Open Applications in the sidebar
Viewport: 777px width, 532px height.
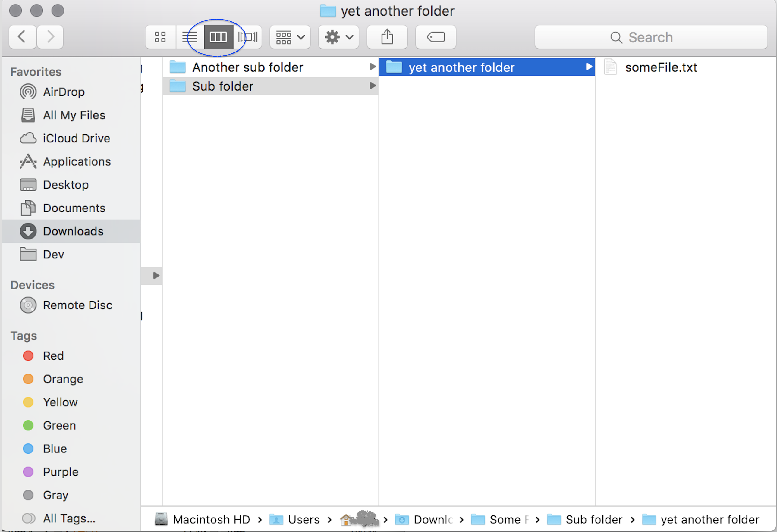[x=71, y=161]
